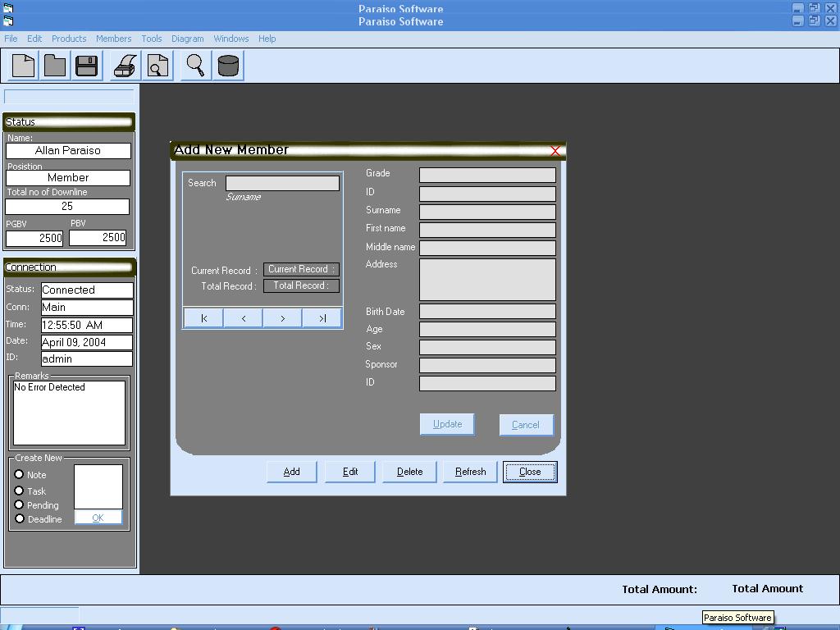Click the Add button
This screenshot has height=630, width=840.
pyautogui.click(x=291, y=472)
